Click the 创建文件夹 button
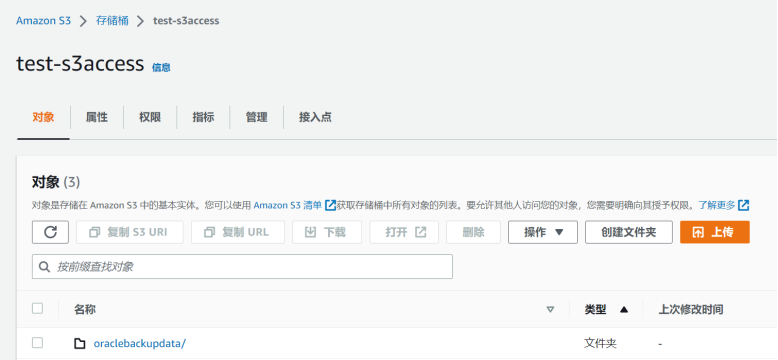Image resolution: width=778 pixels, height=360 pixels. 629,232
